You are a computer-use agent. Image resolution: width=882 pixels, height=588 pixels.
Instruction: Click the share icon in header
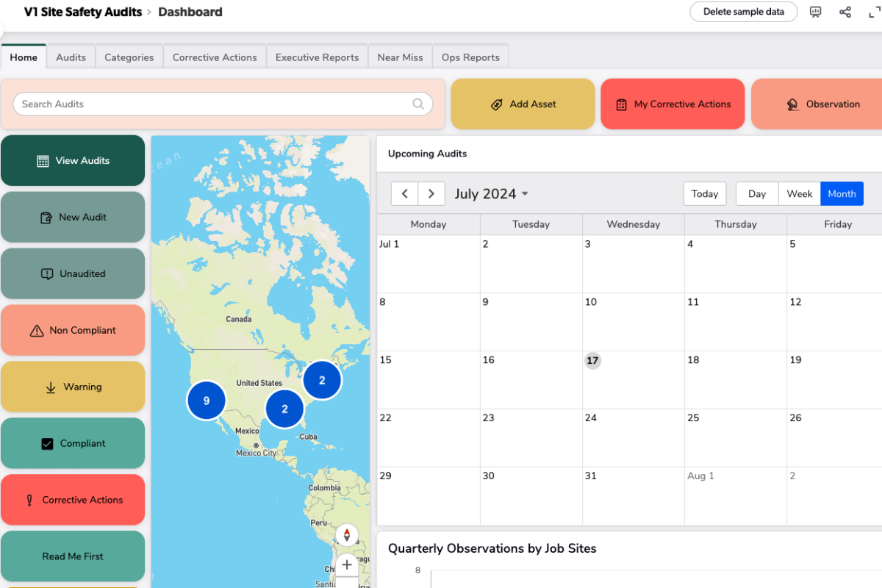pos(845,12)
